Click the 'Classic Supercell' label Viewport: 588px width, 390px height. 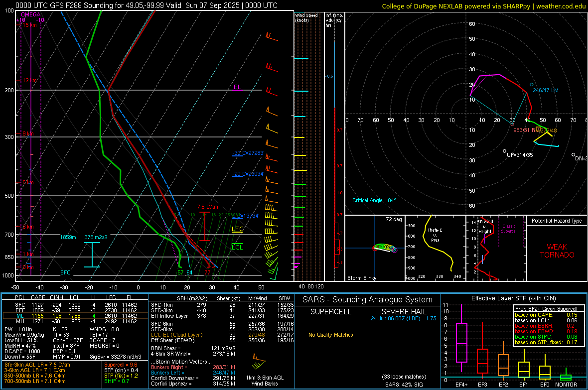pos(509,229)
